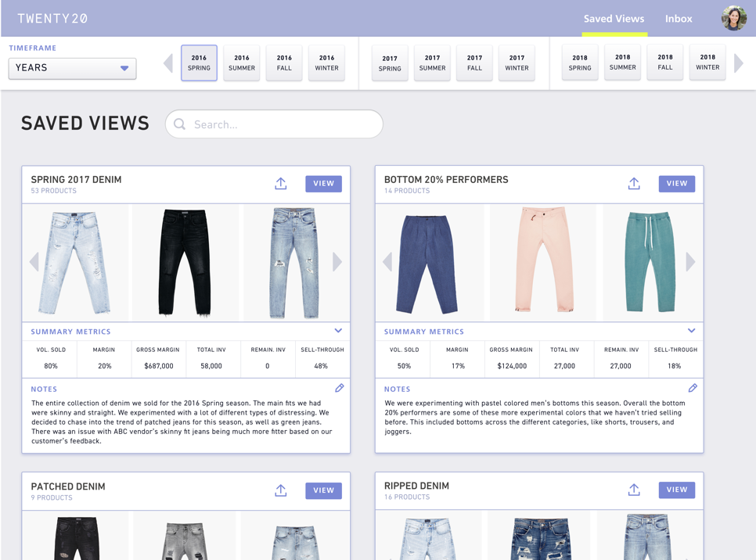Select the 2016 Summer season
This screenshot has width=756, height=560.
click(x=242, y=63)
